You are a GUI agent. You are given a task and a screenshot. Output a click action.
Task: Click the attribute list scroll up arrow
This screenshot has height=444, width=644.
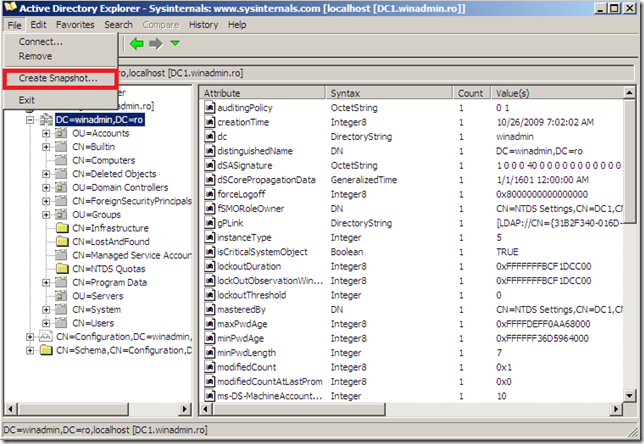pos(630,93)
